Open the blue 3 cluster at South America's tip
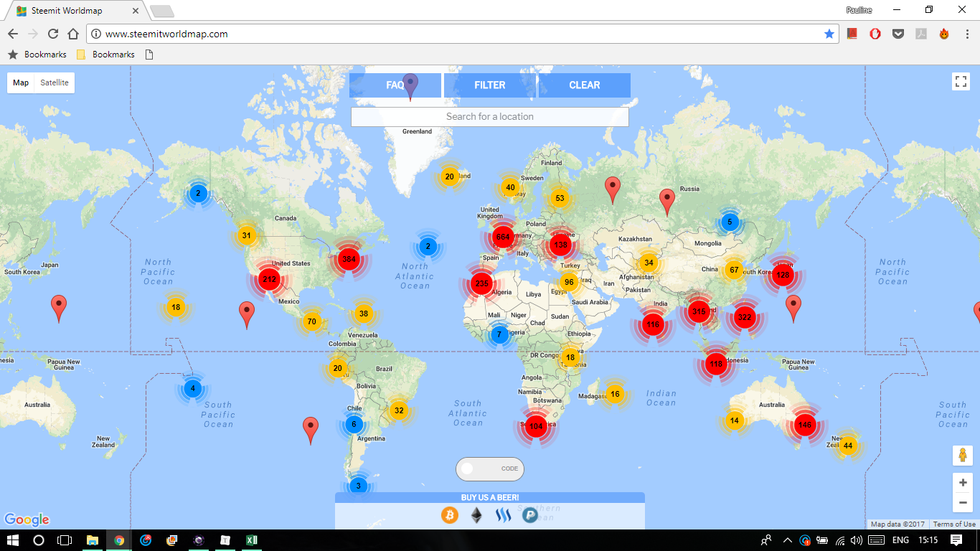This screenshot has width=980, height=551. (x=359, y=486)
